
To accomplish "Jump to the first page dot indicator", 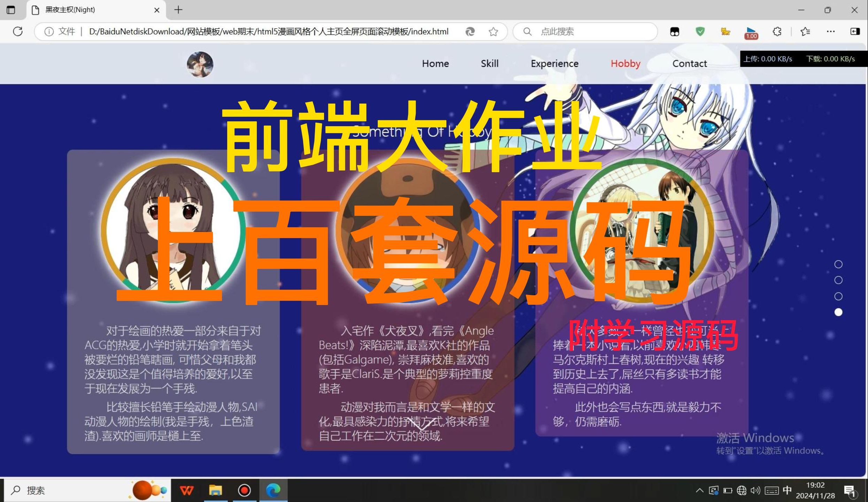I will (x=838, y=264).
